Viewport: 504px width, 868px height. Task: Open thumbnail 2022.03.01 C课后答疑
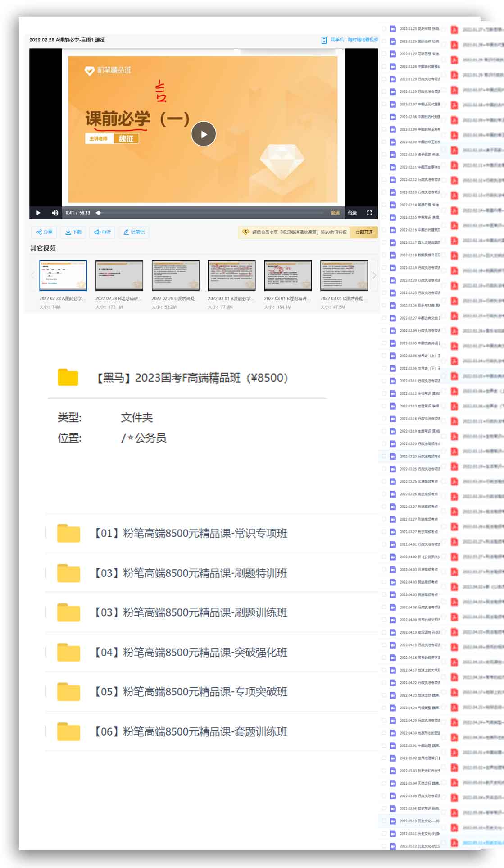pyautogui.click(x=344, y=275)
